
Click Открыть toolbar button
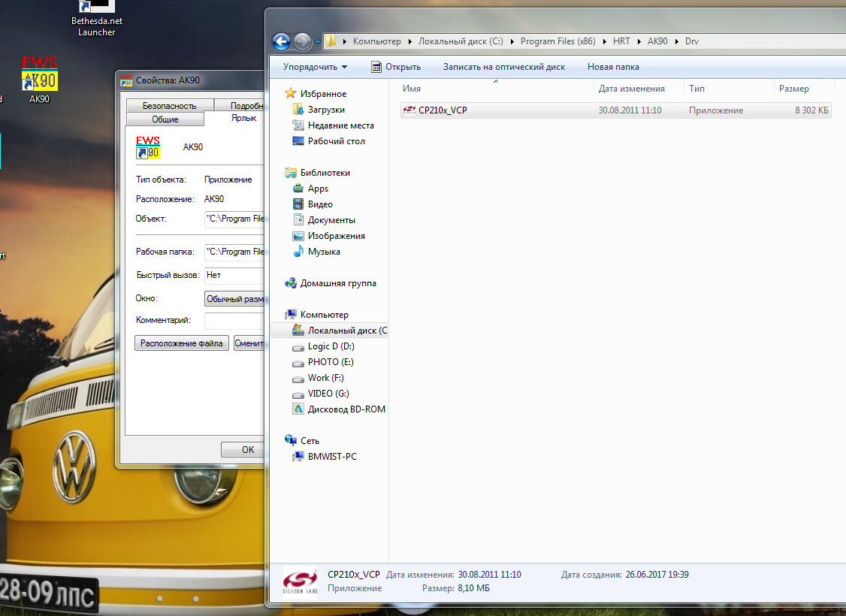pyautogui.click(x=396, y=67)
